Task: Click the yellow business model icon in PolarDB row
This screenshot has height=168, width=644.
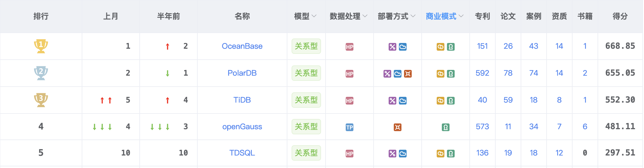Action: [441, 74]
